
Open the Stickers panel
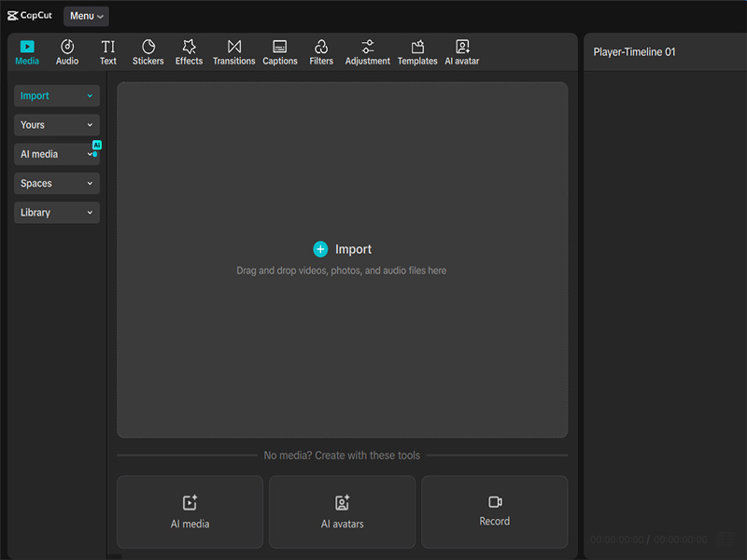point(148,52)
